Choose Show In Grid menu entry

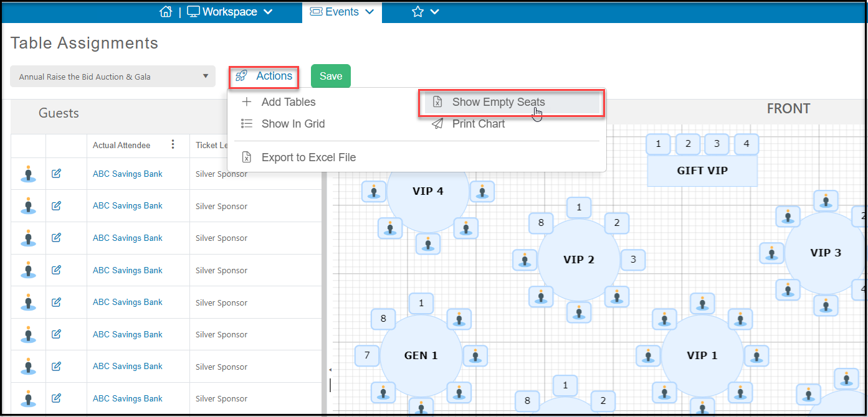[x=293, y=124]
